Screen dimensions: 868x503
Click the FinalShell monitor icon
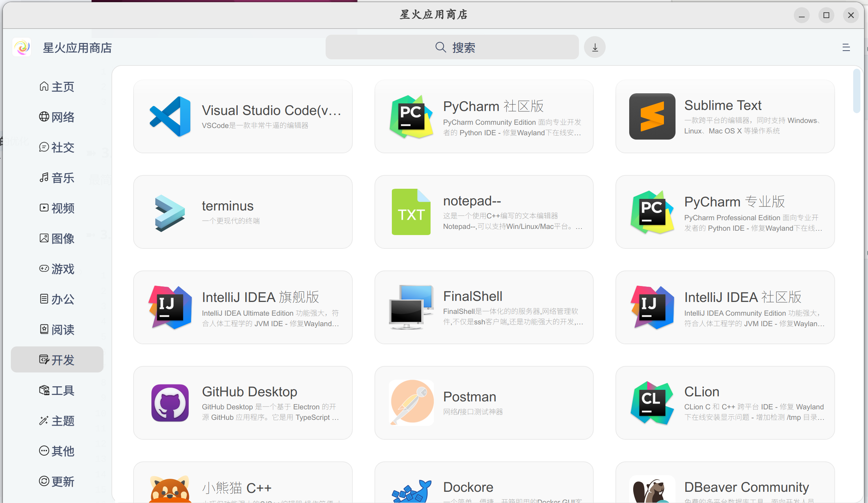coord(411,307)
